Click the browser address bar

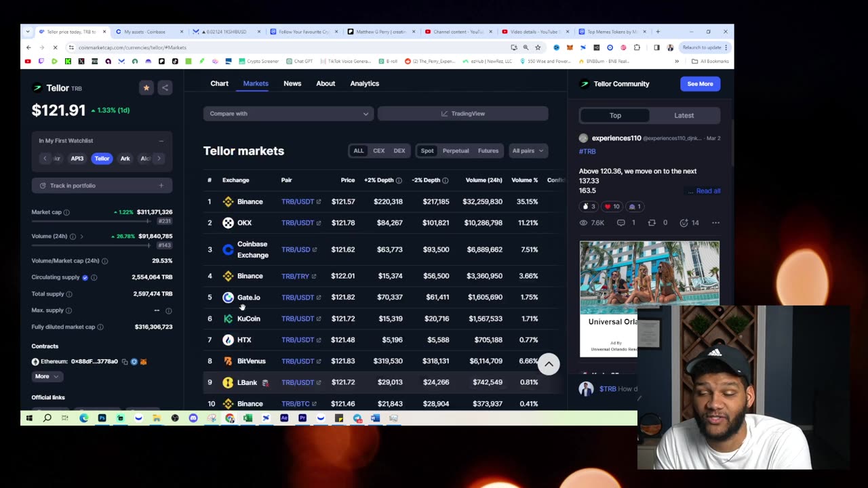(x=292, y=47)
